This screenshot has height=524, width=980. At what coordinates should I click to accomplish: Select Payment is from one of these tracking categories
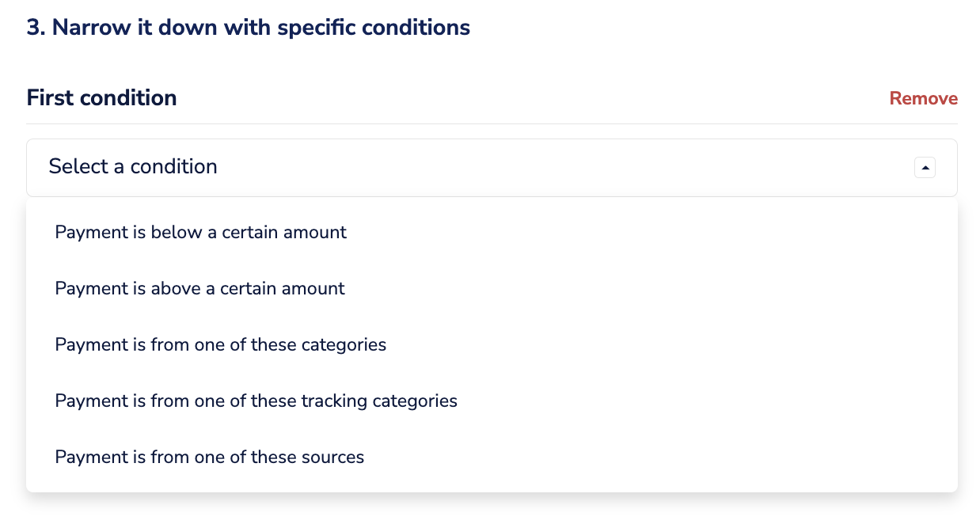point(256,401)
